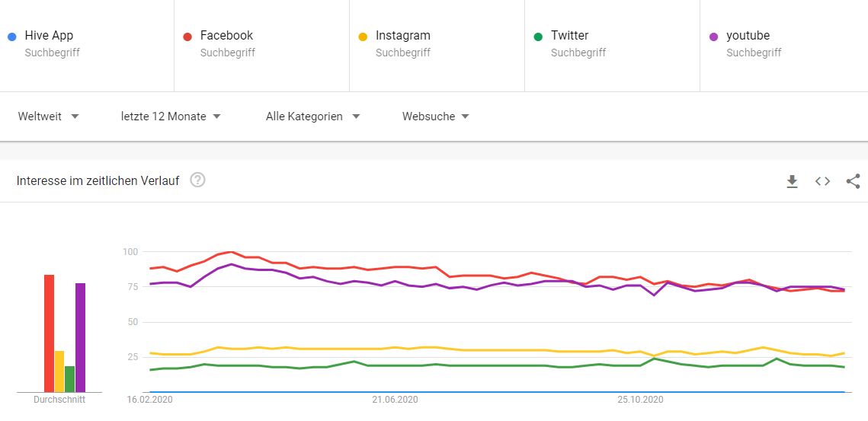Open the embed code icon
The height and width of the screenshot is (421, 868).
(x=822, y=181)
